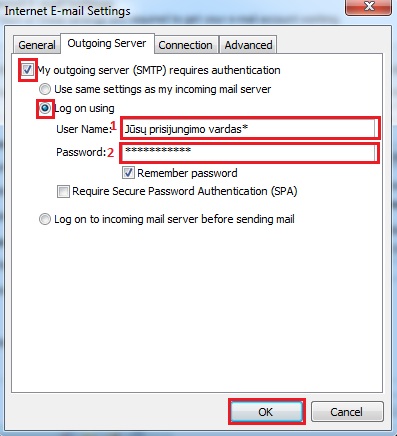The image size is (397, 436).
Task: Focus the Password input field
Action: point(250,153)
